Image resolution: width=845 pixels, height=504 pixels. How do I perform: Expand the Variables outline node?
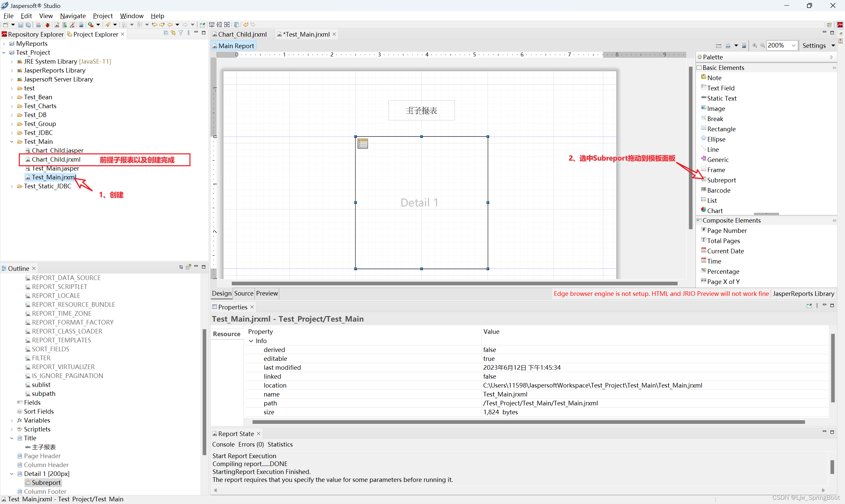click(12, 421)
